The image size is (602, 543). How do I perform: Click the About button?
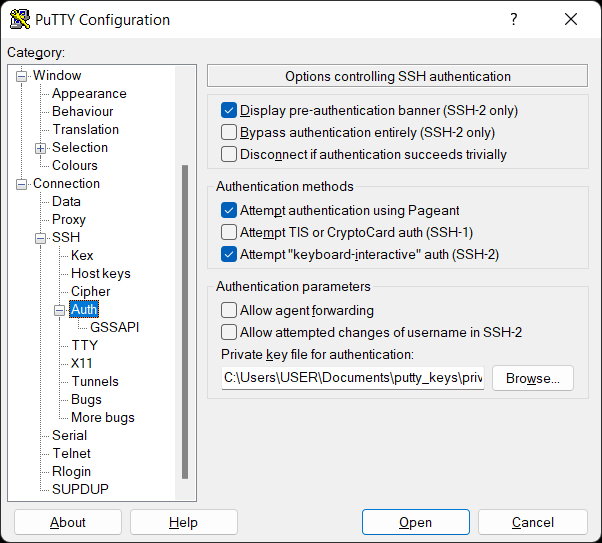coord(68,522)
